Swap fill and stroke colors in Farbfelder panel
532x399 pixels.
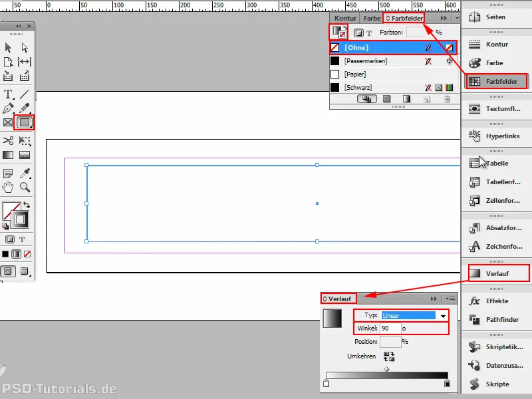click(x=344, y=26)
